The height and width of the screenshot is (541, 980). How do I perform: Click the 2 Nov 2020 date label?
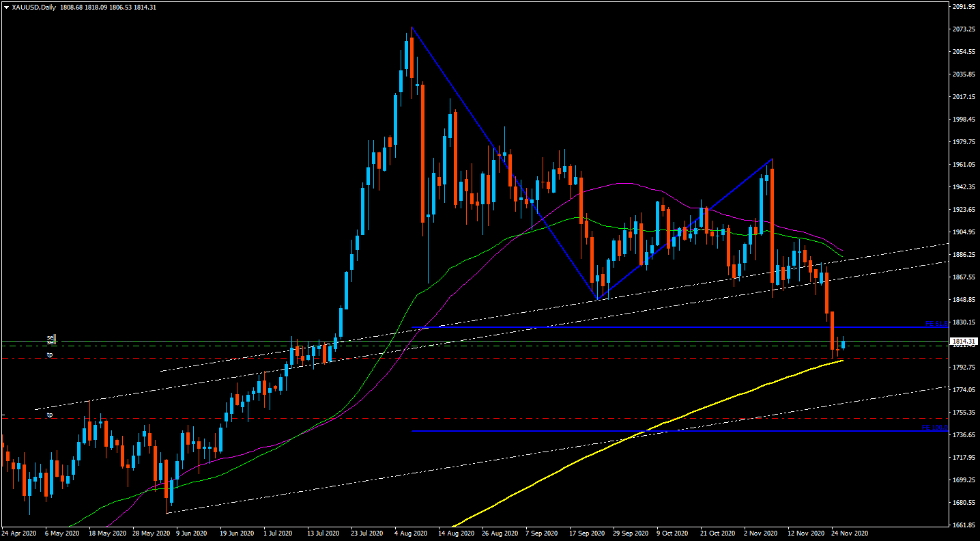[760, 533]
